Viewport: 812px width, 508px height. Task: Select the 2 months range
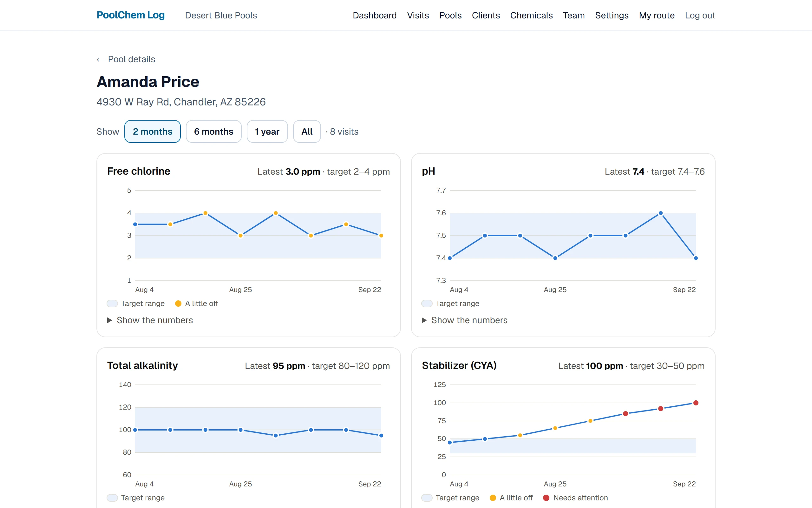(x=152, y=131)
